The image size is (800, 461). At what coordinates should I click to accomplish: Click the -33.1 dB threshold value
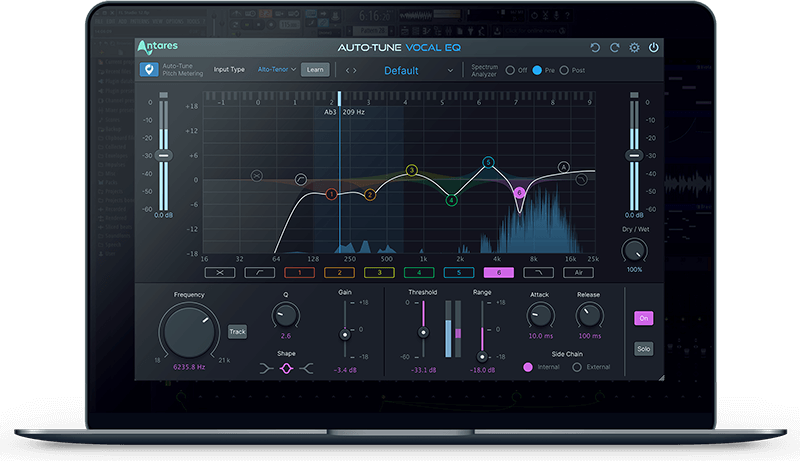(423, 370)
